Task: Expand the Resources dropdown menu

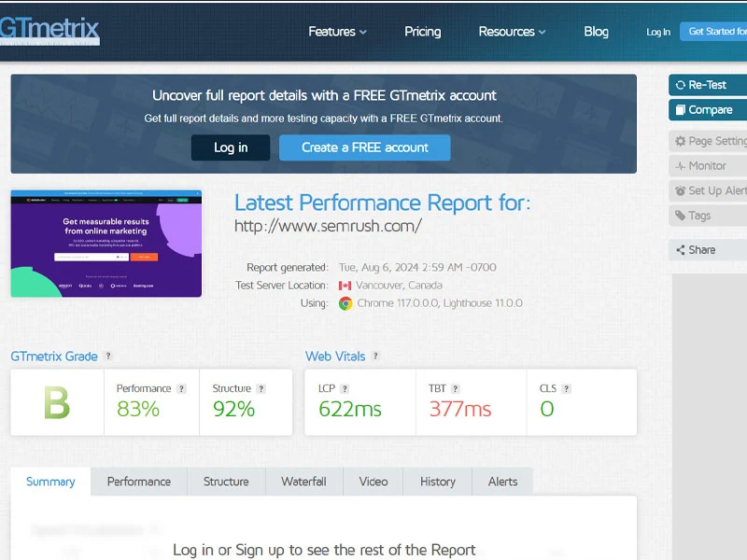Action: tap(512, 32)
